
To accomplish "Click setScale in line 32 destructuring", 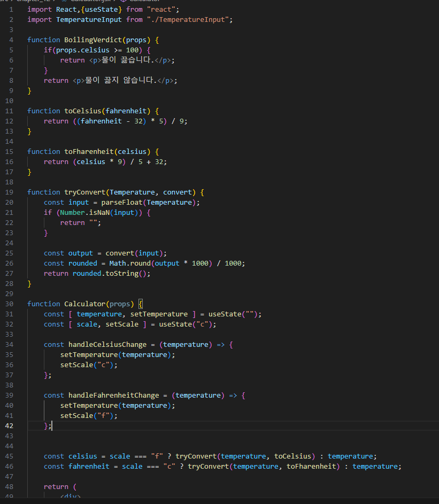I will coord(122,324).
